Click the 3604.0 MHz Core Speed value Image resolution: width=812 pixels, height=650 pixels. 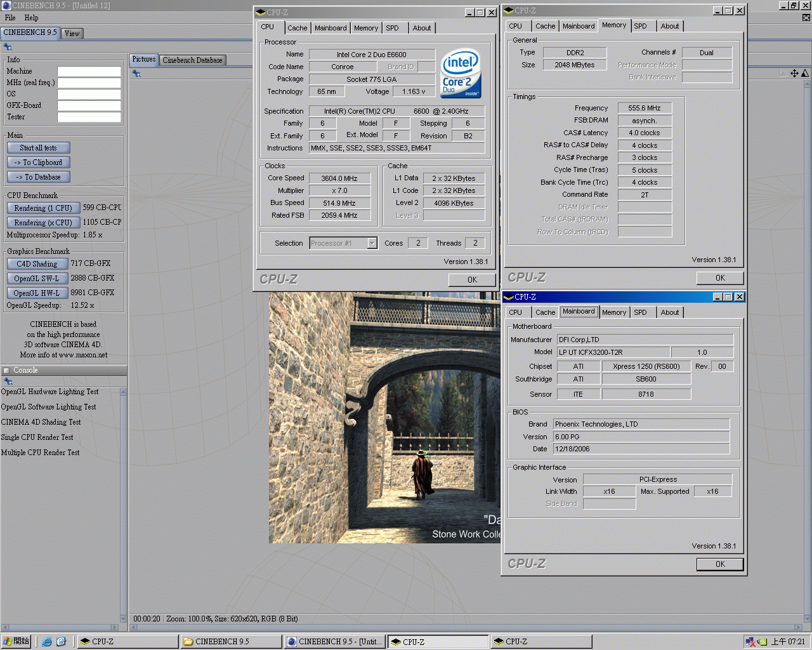(339, 178)
